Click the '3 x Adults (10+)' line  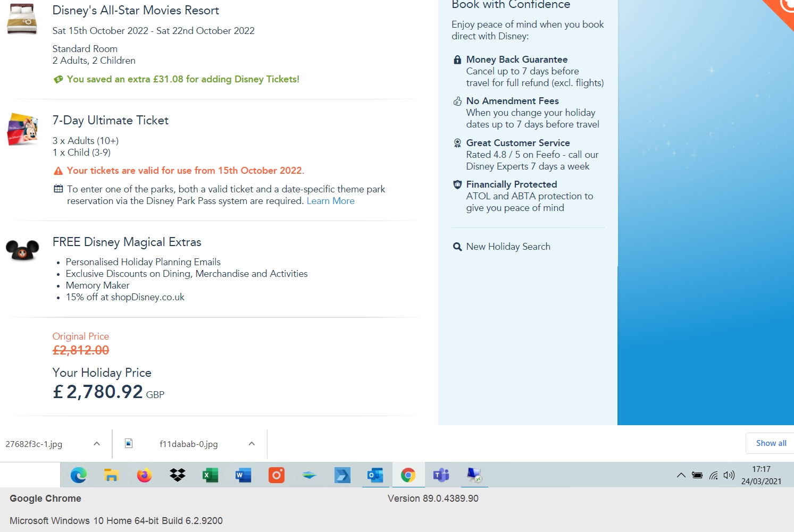point(86,141)
